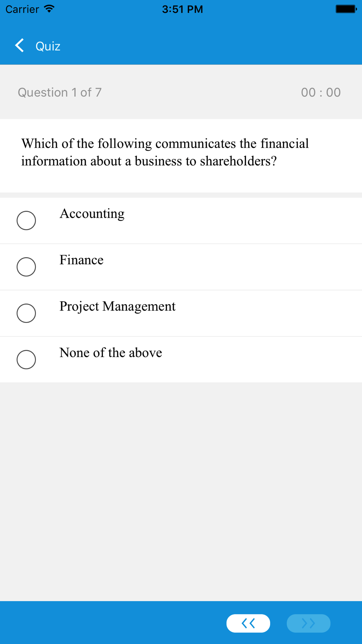Tap the Question 1 of 7 label
The image size is (362, 644).
click(x=60, y=92)
